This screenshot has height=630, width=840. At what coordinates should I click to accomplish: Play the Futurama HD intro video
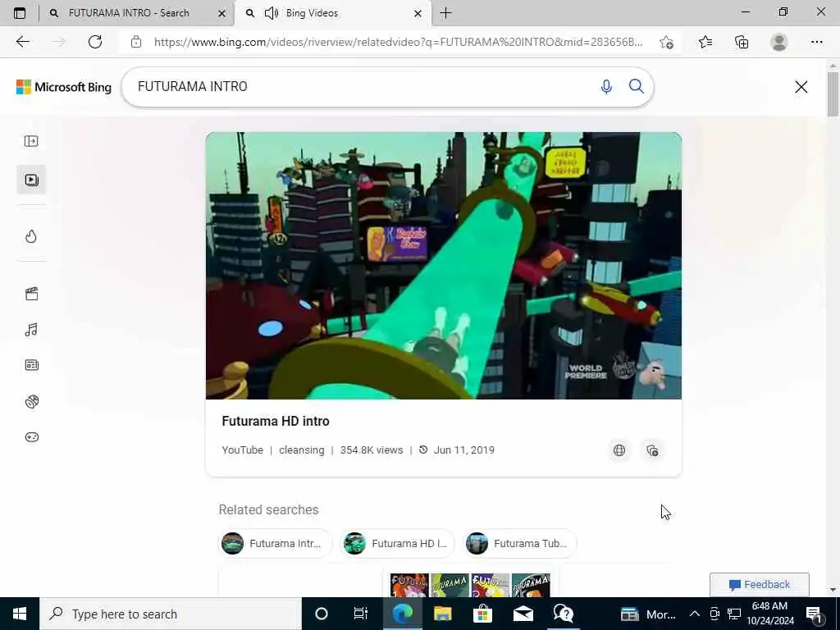[x=444, y=266]
